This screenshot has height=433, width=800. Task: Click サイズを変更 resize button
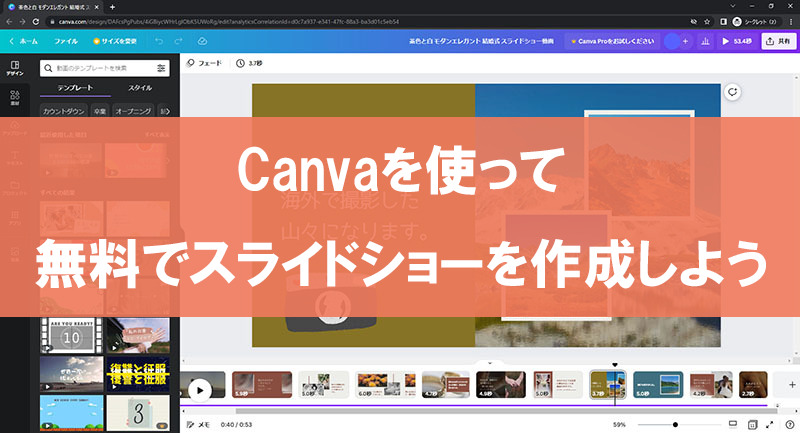(115, 41)
